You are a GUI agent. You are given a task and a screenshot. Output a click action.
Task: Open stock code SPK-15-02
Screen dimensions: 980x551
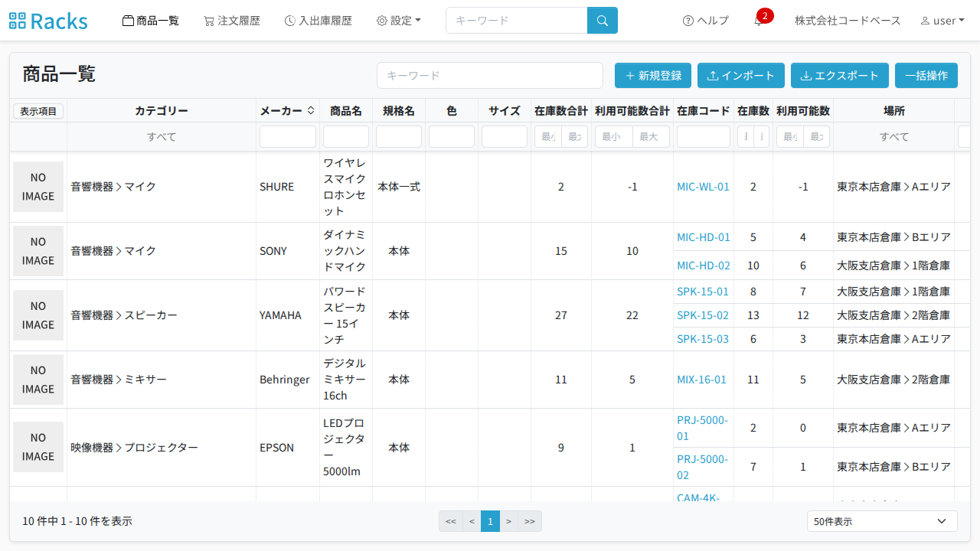point(703,315)
